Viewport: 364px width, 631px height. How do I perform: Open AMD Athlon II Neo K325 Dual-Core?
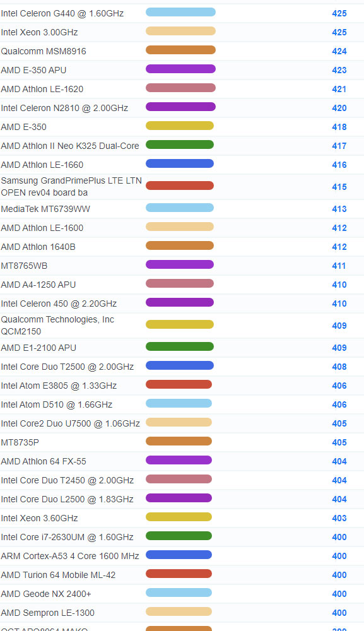70,146
